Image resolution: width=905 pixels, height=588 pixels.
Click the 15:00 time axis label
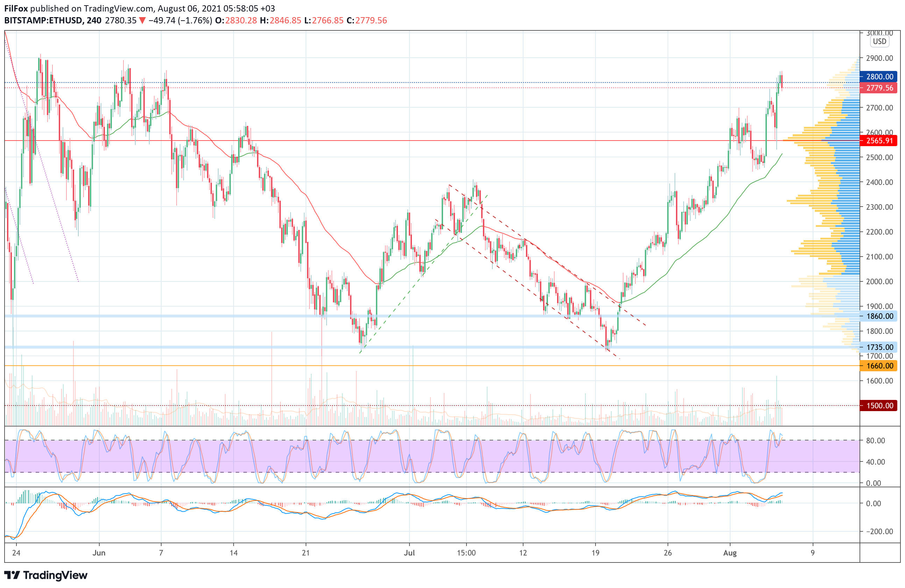click(466, 553)
